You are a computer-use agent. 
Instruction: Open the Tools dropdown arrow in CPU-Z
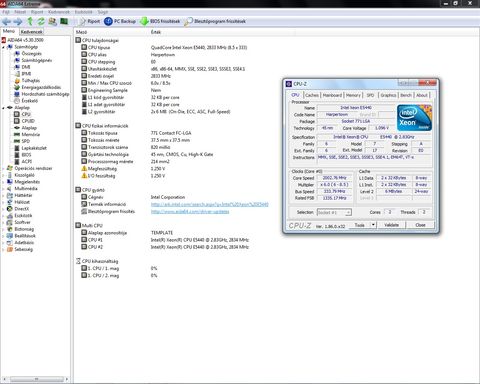click(374, 225)
